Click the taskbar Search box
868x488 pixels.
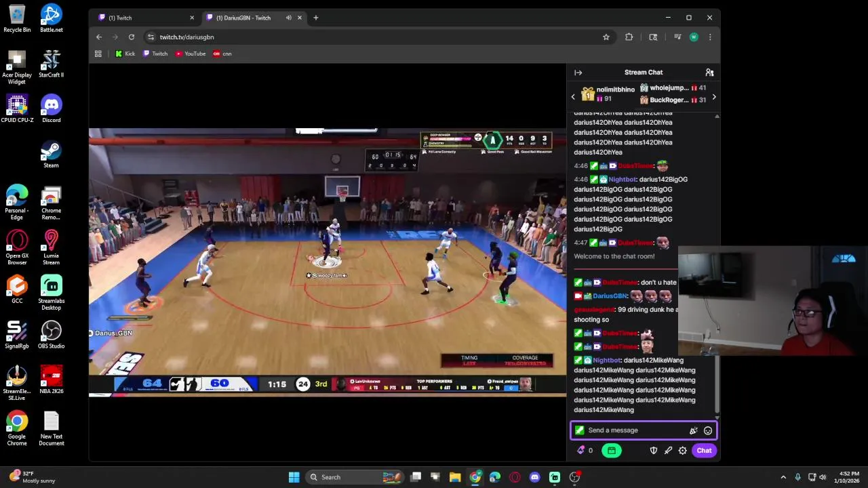point(354,477)
